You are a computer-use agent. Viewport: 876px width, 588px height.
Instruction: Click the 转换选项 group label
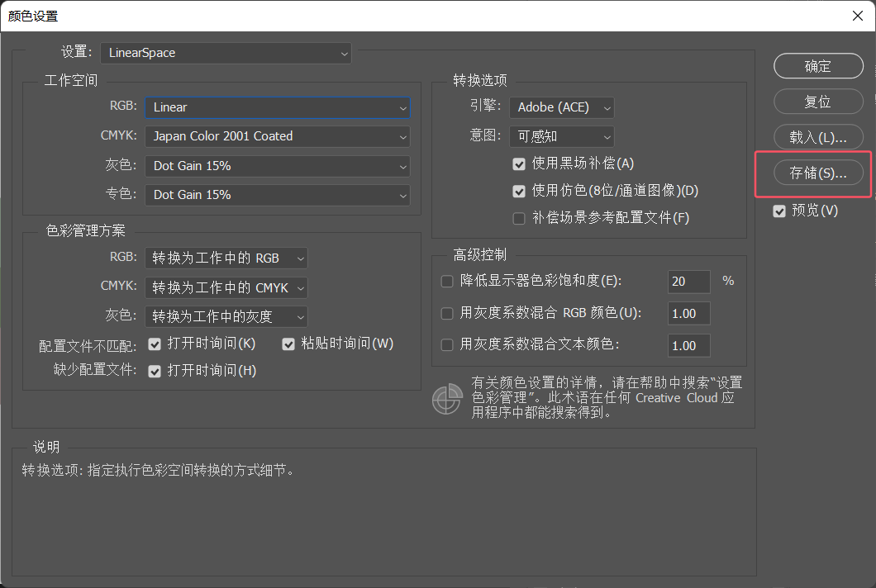(x=480, y=80)
